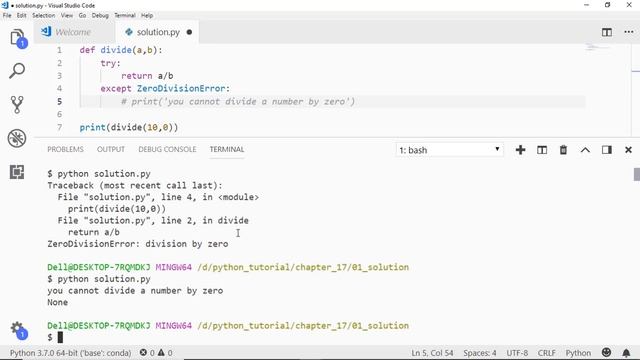Open the editor More Actions menu

[x=629, y=32]
